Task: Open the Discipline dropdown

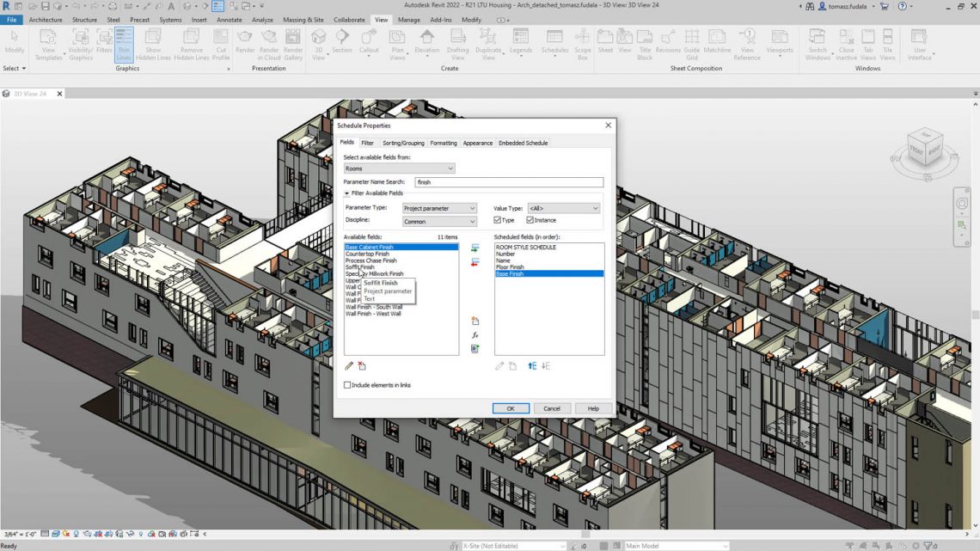Action: (x=439, y=222)
